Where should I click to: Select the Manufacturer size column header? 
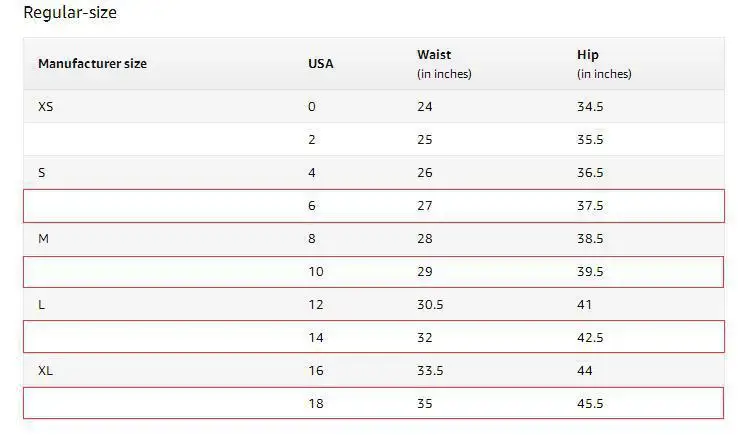click(92, 64)
